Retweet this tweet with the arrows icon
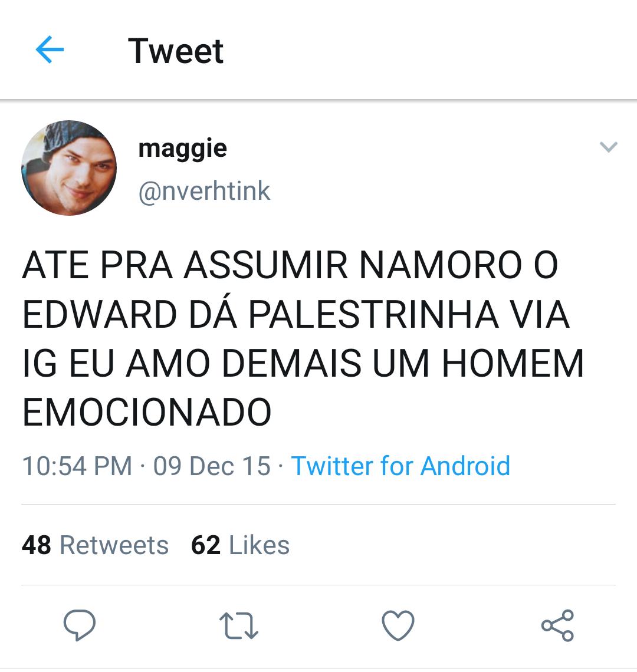This screenshot has width=637, height=672. tap(238, 625)
